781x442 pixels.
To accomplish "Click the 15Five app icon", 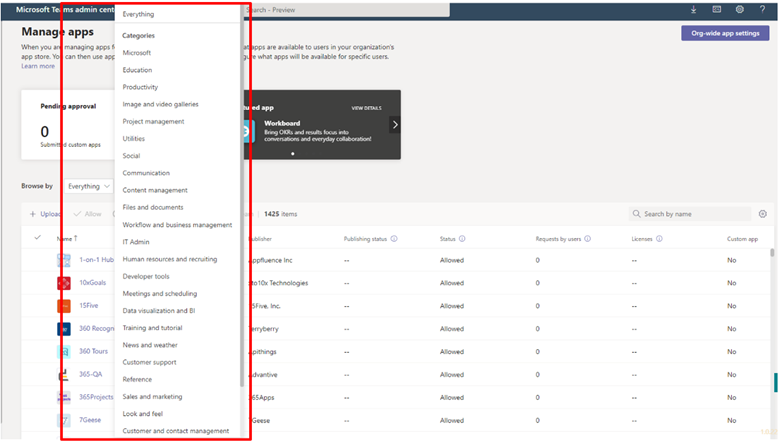I will coord(64,306).
